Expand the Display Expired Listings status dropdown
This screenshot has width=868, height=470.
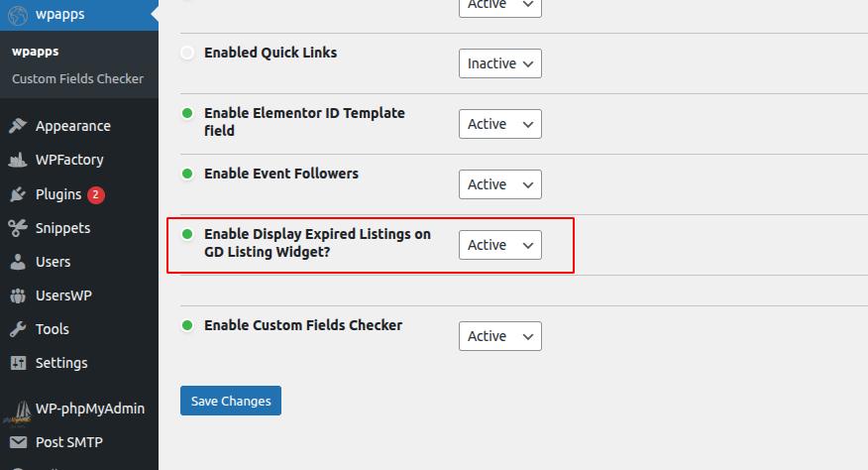coord(500,245)
